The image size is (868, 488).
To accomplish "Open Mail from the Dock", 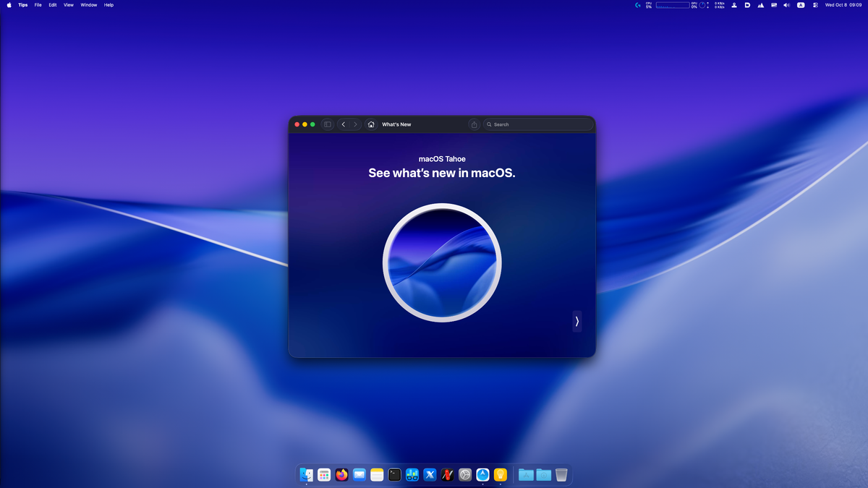I will 359,474.
